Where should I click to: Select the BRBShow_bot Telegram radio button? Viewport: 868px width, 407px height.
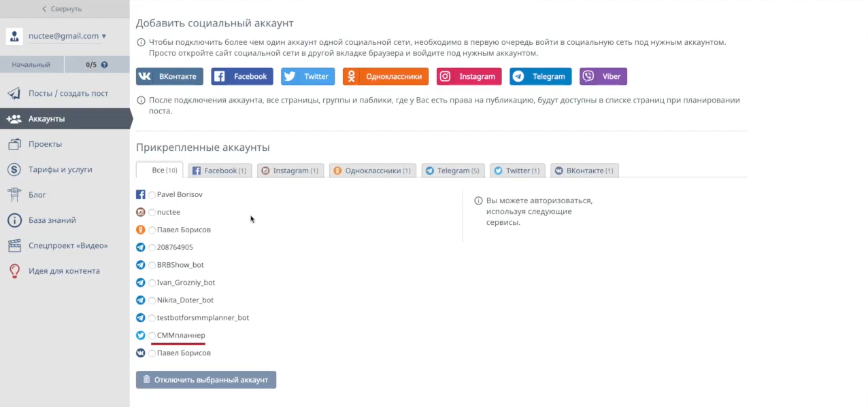152,265
